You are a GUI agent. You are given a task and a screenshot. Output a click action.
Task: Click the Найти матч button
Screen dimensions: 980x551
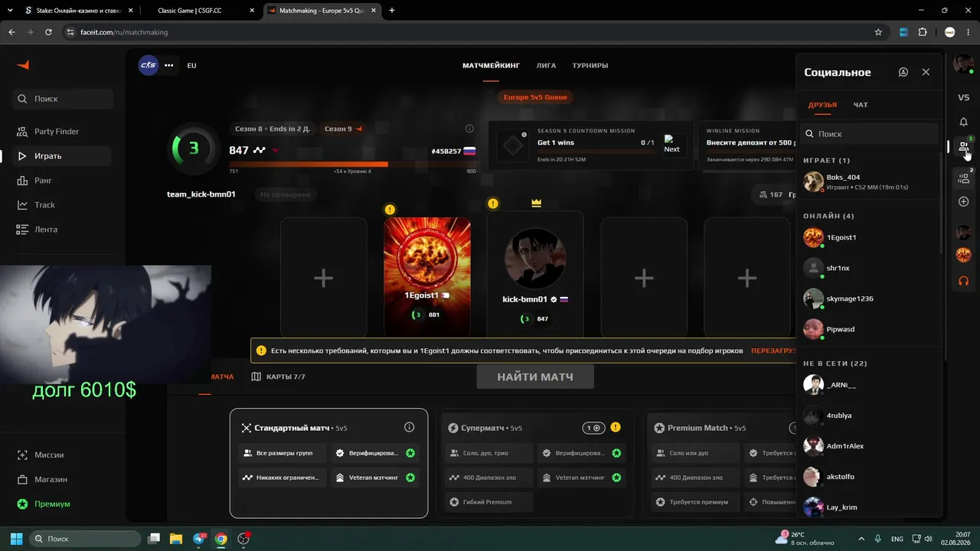[535, 377]
